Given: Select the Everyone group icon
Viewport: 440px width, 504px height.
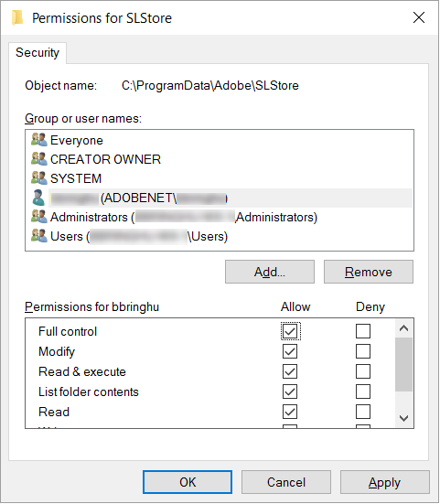Looking at the screenshot, I should pyautogui.click(x=39, y=140).
